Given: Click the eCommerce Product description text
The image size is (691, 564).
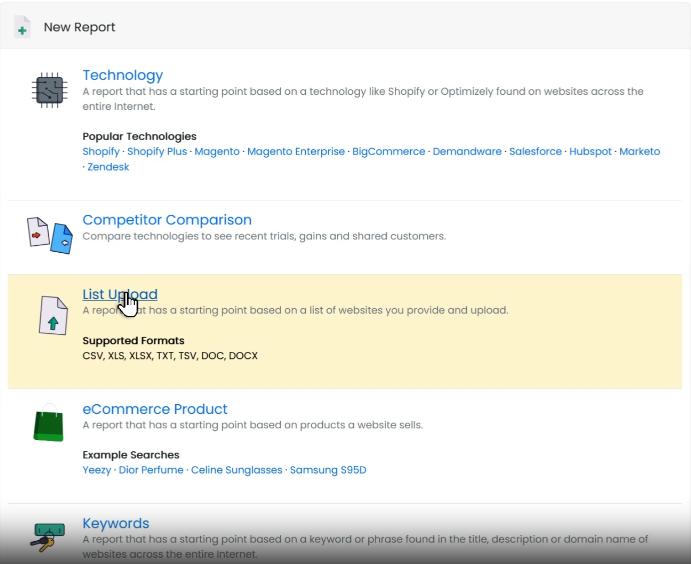Looking at the screenshot, I should tap(253, 425).
